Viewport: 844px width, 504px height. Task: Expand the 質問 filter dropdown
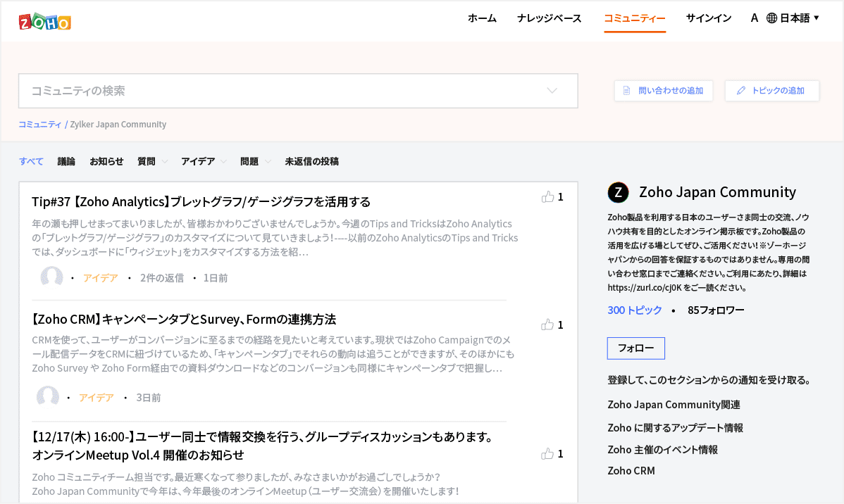(164, 162)
